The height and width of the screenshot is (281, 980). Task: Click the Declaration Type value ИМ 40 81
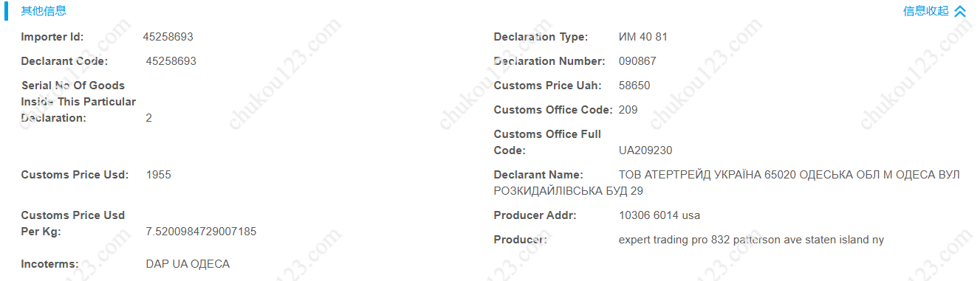click(x=643, y=37)
